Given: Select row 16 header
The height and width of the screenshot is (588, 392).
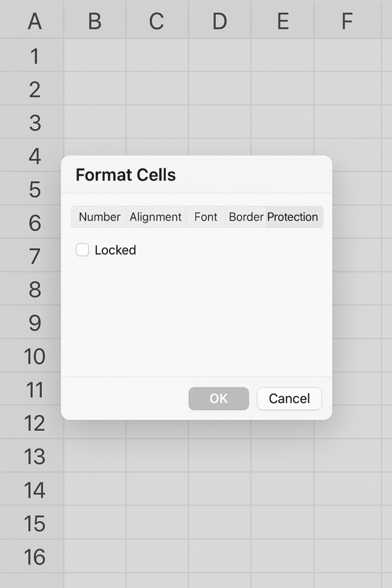Looking at the screenshot, I should (34, 556).
